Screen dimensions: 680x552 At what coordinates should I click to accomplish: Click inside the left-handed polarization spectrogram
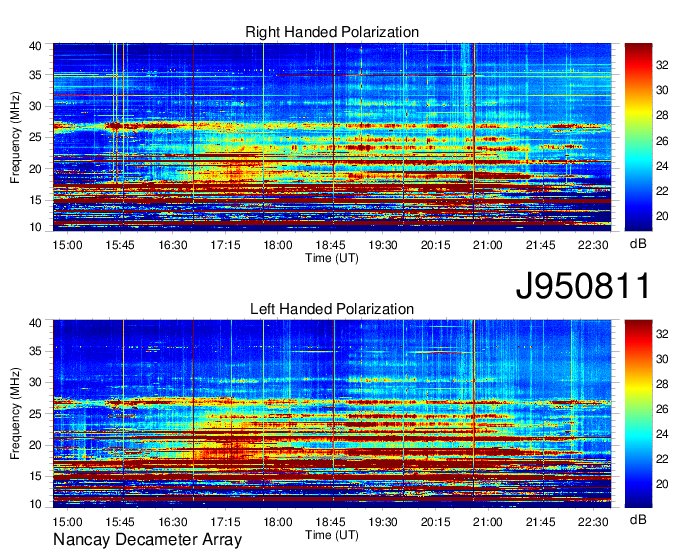[x=332, y=414]
